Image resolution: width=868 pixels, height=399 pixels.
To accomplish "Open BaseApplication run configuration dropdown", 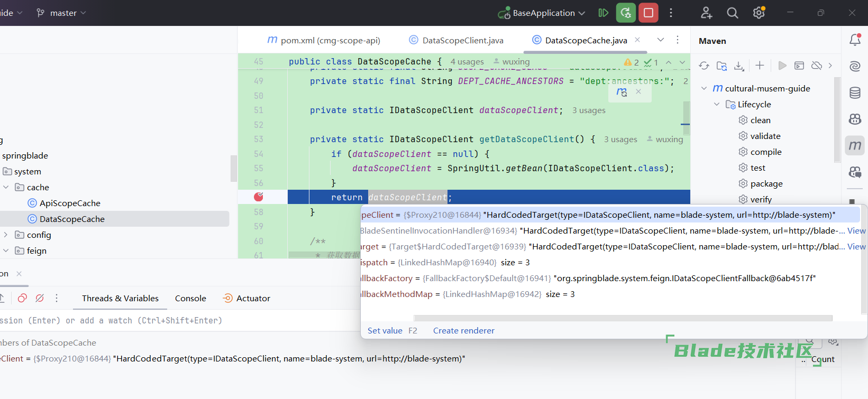I will coord(542,13).
